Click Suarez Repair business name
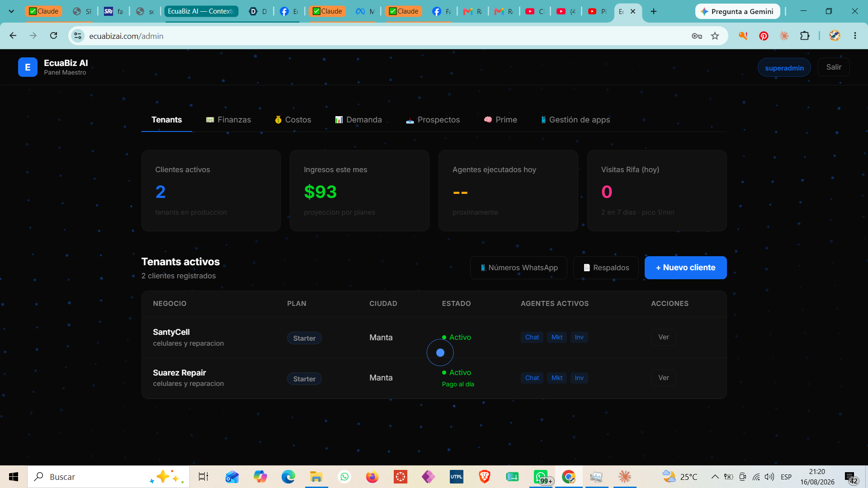Image resolution: width=868 pixels, height=488 pixels. click(x=179, y=373)
